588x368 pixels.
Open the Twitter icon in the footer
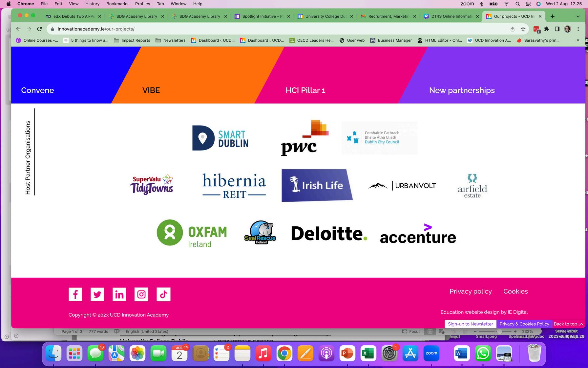coord(97,294)
